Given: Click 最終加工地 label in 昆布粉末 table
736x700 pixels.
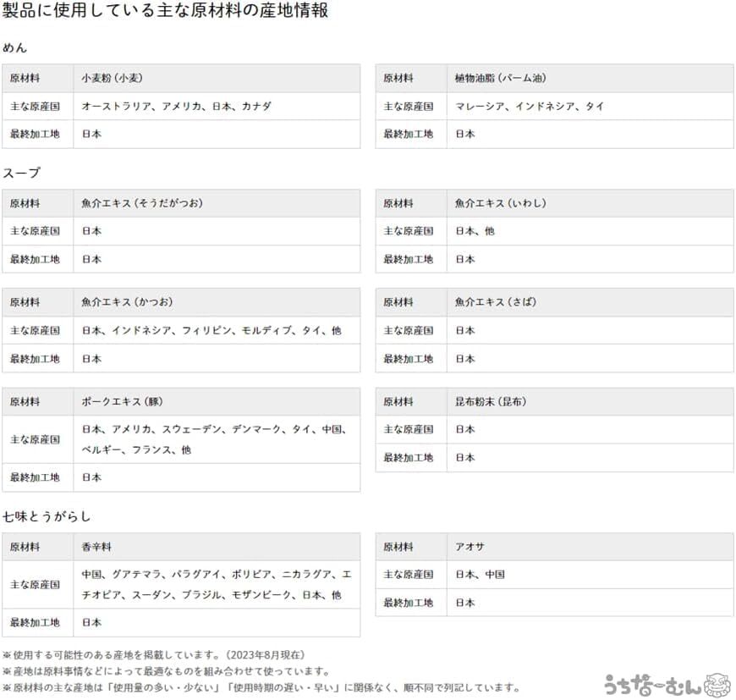Looking at the screenshot, I should coord(409,457).
